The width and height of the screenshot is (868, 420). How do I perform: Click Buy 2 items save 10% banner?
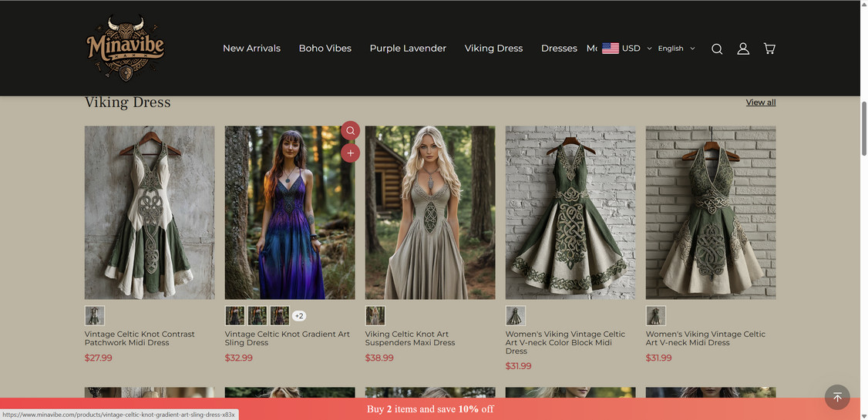pyautogui.click(x=430, y=409)
